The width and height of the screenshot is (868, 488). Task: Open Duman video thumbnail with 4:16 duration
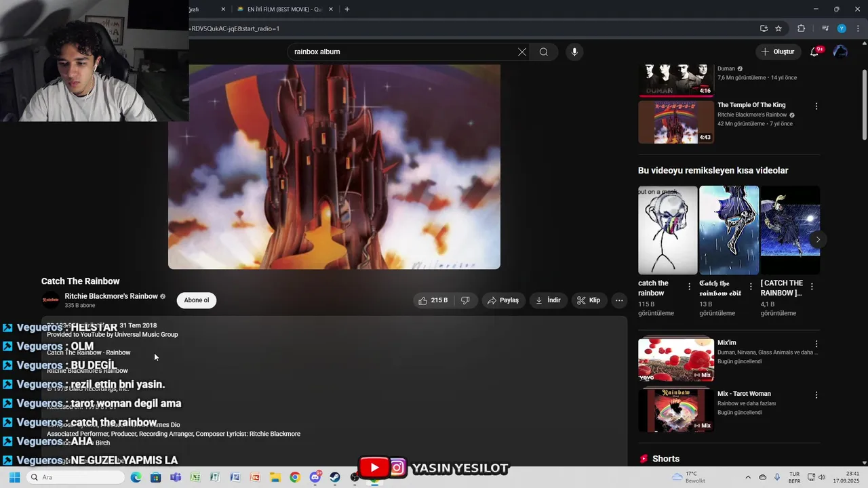pyautogui.click(x=676, y=81)
